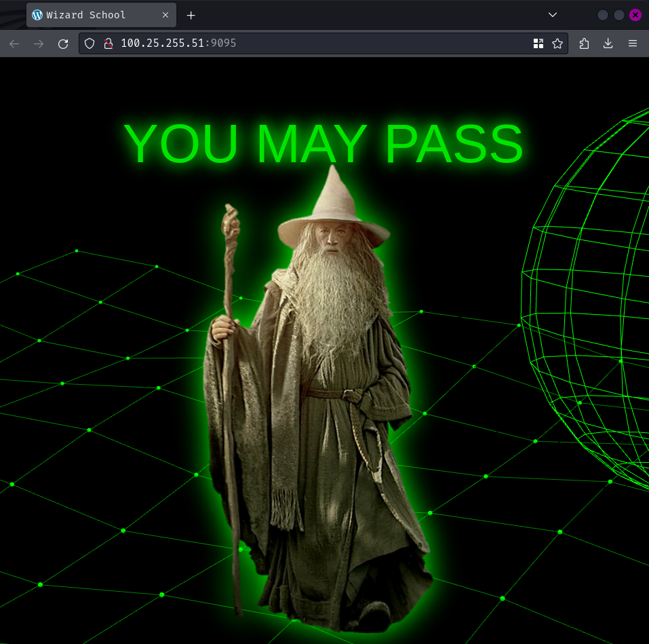Open the Downloads panel
The height and width of the screenshot is (644, 649).
click(x=608, y=43)
